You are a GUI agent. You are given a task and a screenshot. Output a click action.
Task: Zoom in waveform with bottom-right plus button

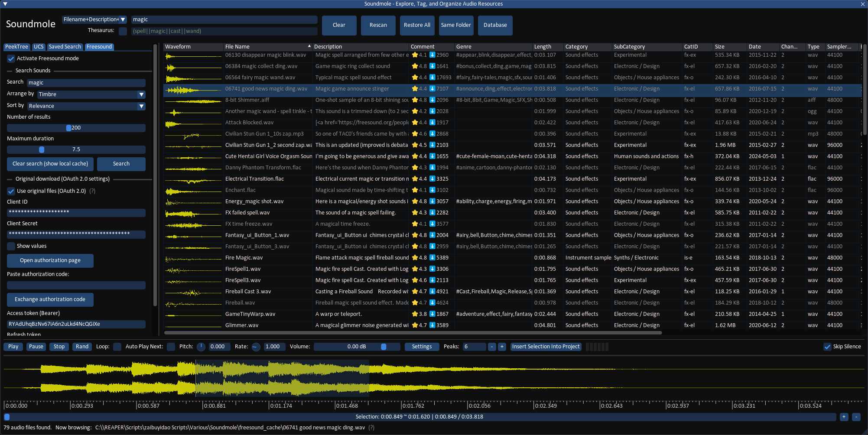(844, 417)
